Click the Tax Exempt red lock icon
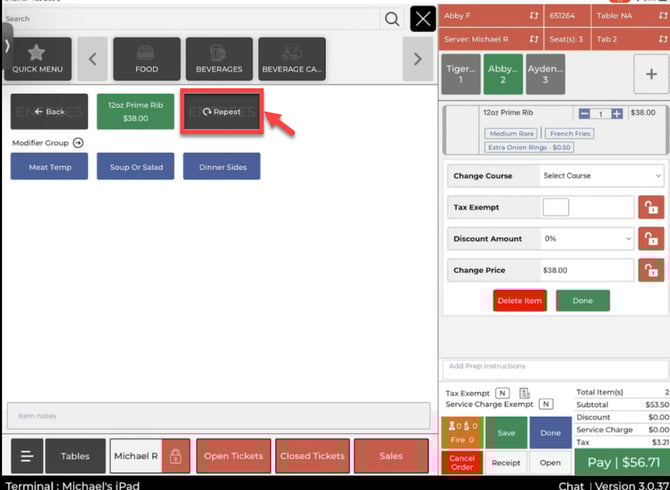The image size is (670, 490). (651, 208)
